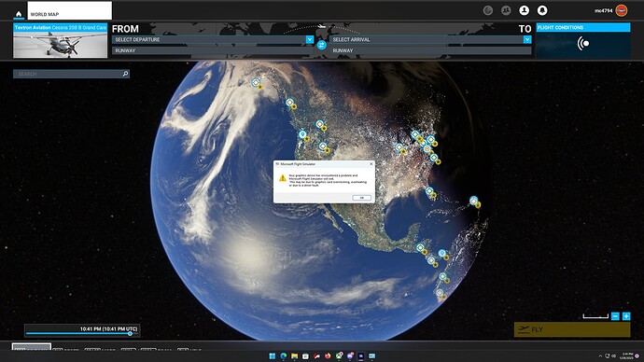This screenshot has height=362, width=644.
Task: Click the yellow Fly button
Action: click(x=572, y=329)
